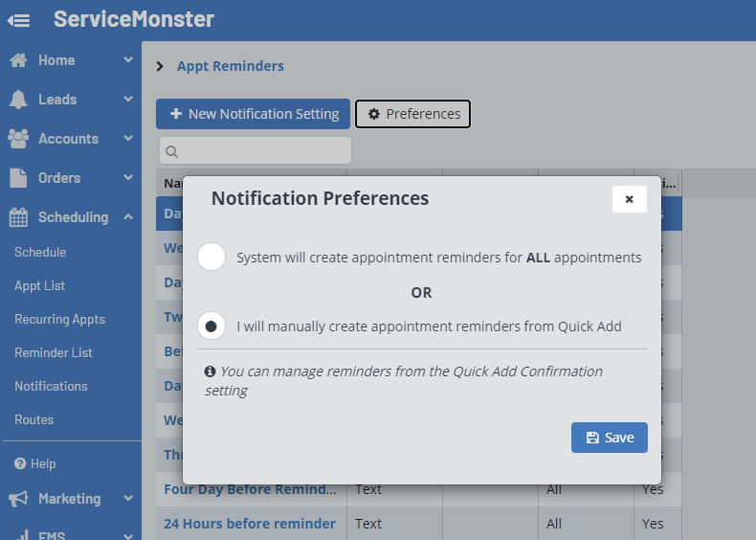Close the Notification Preferences dialog
Screen dimensions: 756x540
coord(630,199)
